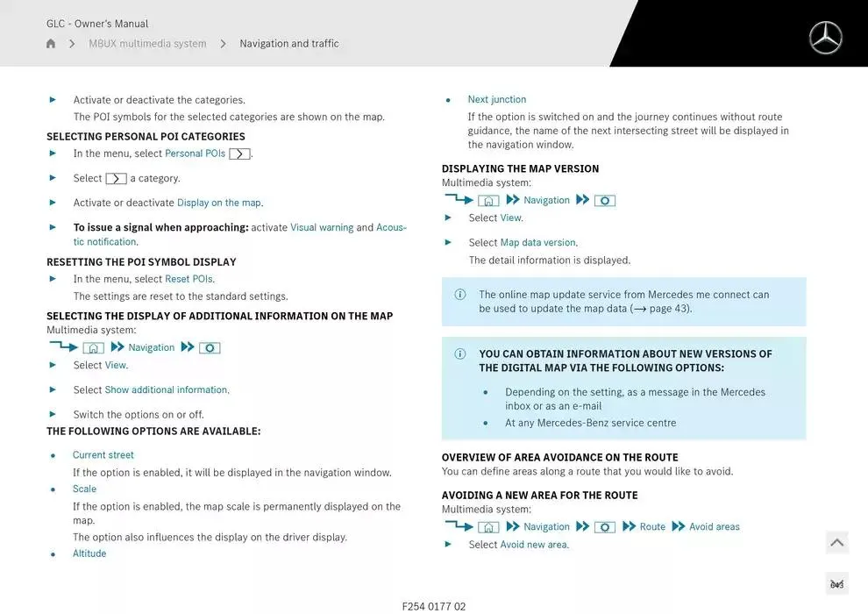868x614 pixels.
Task: Select the Current street option link
Action: tap(103, 455)
